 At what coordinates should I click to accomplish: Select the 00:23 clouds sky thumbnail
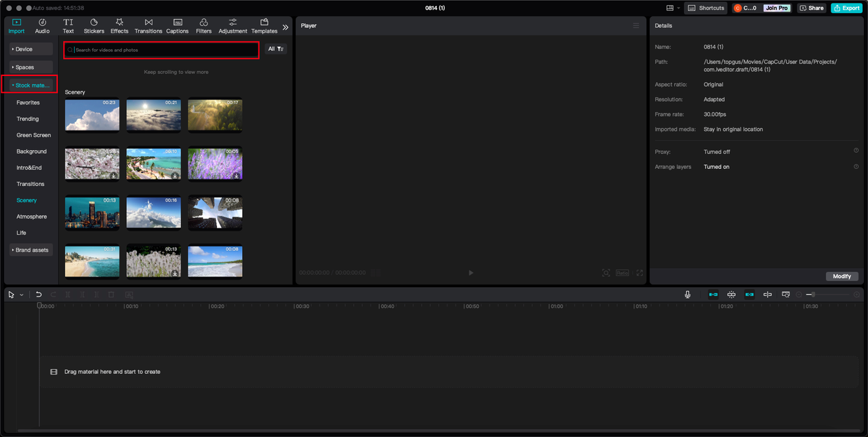coord(92,115)
